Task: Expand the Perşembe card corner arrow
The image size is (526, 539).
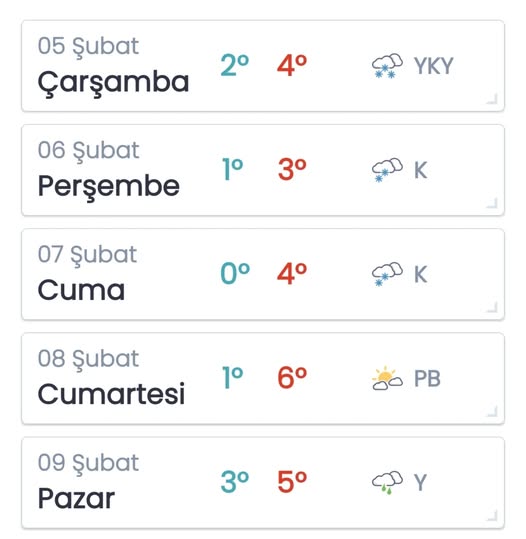Action: tap(492, 203)
